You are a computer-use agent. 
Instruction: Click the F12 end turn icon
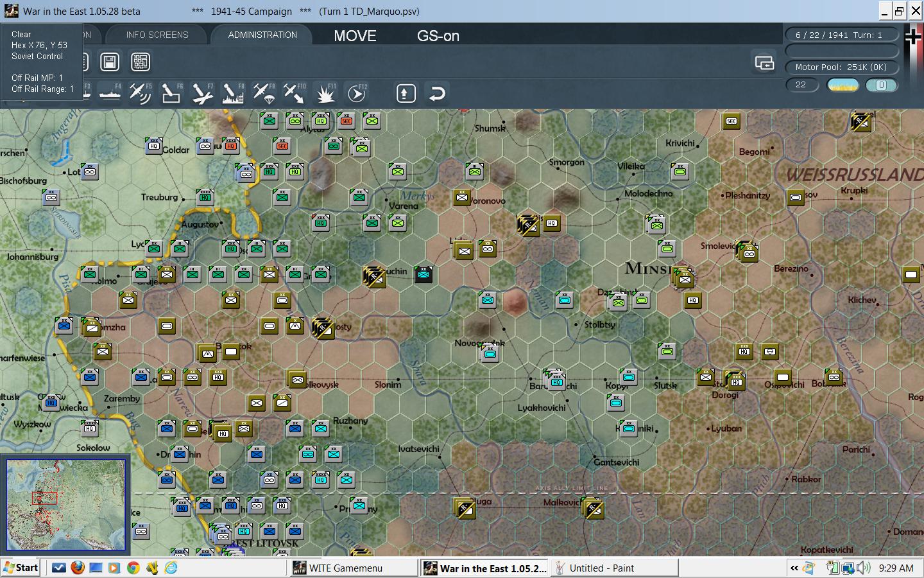pos(356,94)
